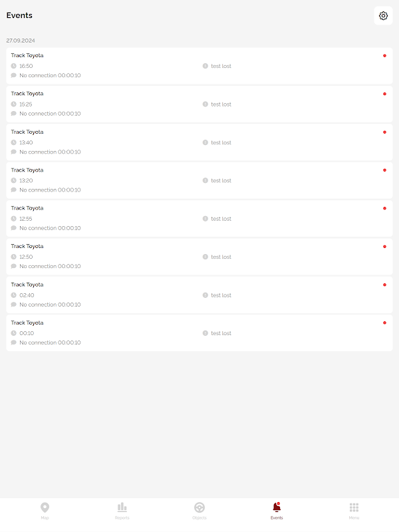Viewport: 399px width, 532px height.
Task: Open the Reports chart icon
Action: [122, 507]
